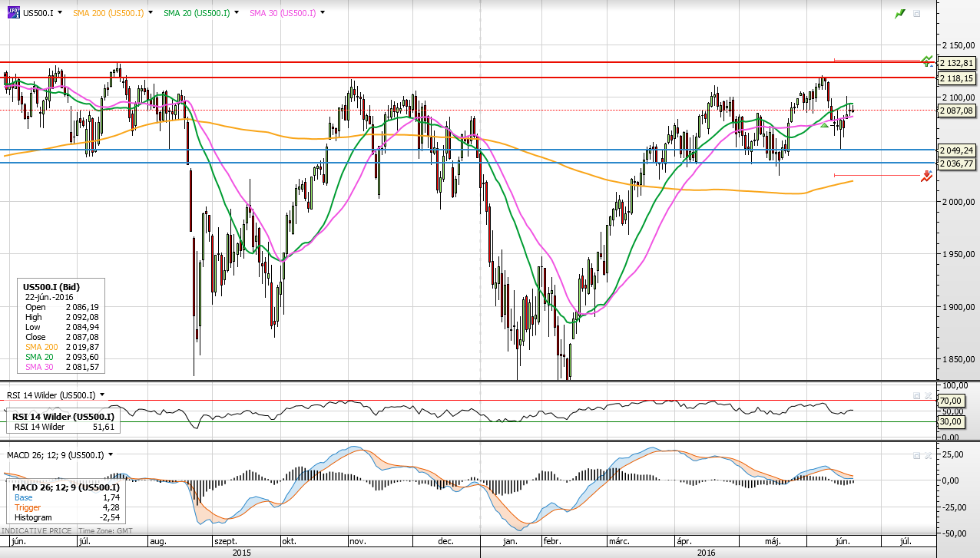Screen dimensions: 980x558
Task: Maximize the main price chart panel
Action: click(916, 14)
